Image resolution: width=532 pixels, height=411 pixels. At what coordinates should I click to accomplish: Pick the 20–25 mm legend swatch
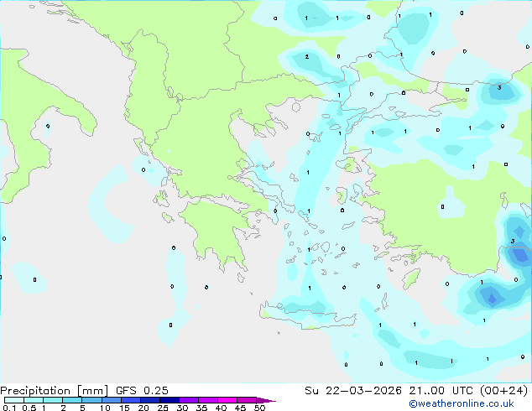pyautogui.click(x=150, y=400)
